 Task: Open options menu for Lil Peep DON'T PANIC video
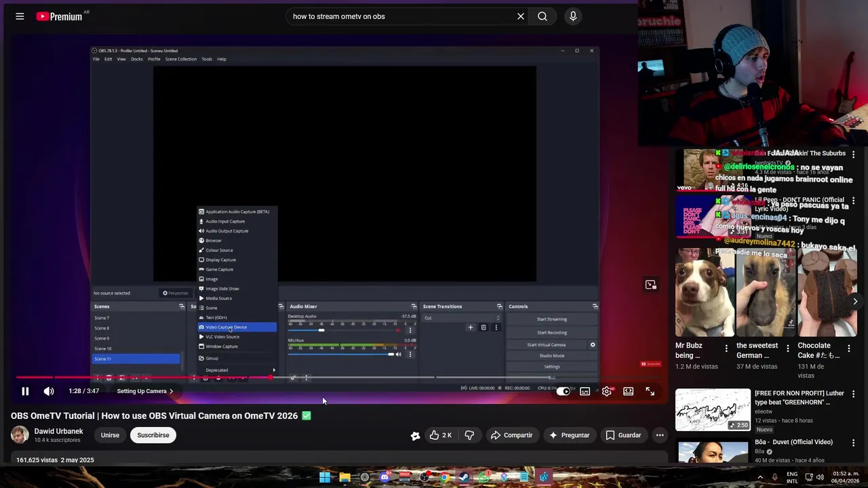pos(854,201)
